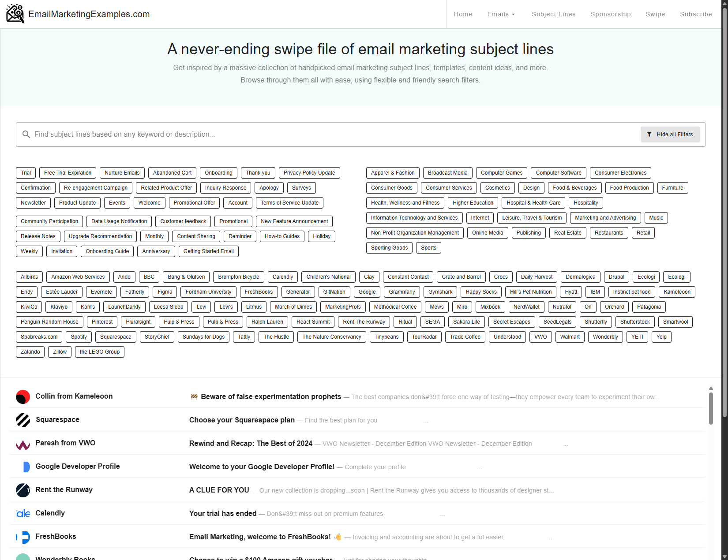Image resolution: width=728 pixels, height=560 pixels.
Task: Filter by Shutterstock brand
Action: pos(635,322)
